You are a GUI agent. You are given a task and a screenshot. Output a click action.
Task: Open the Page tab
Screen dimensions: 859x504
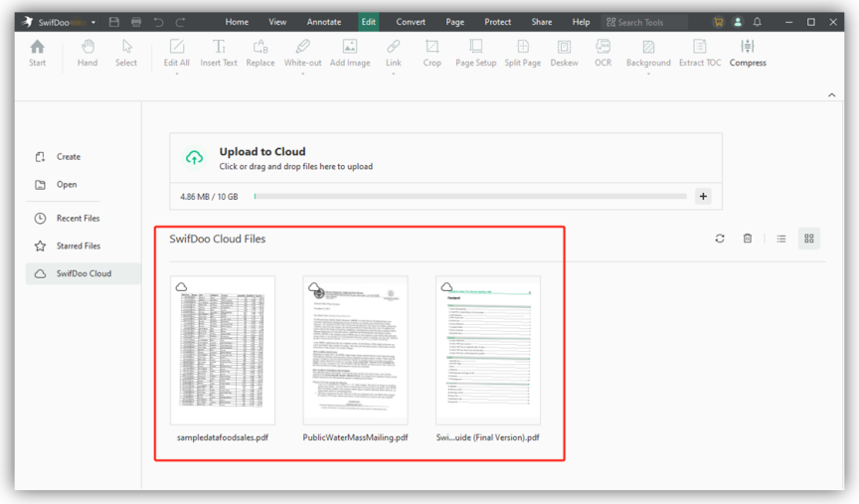(454, 22)
